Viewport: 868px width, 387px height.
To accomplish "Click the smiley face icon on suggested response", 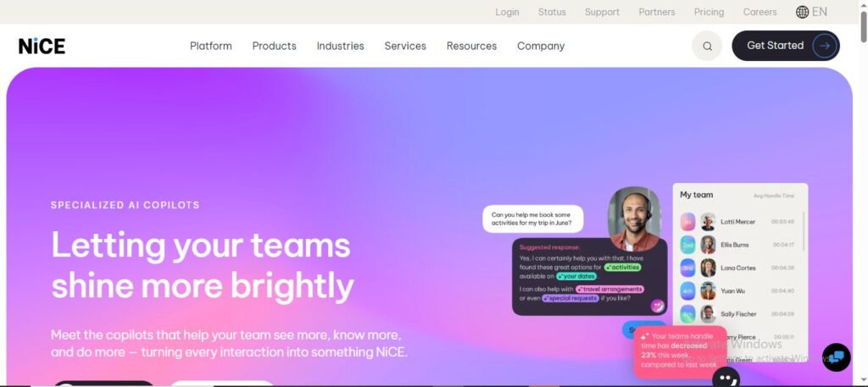I will (657, 306).
